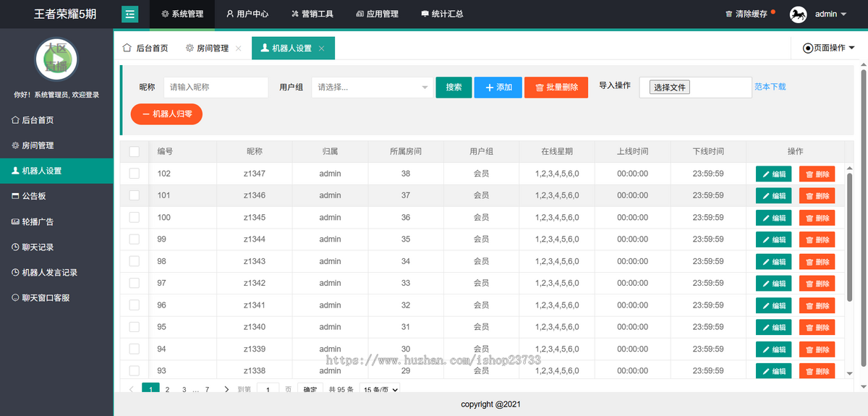This screenshot has width=868, height=416.
Task: Switch to the 后台首页 tab
Action: click(145, 48)
